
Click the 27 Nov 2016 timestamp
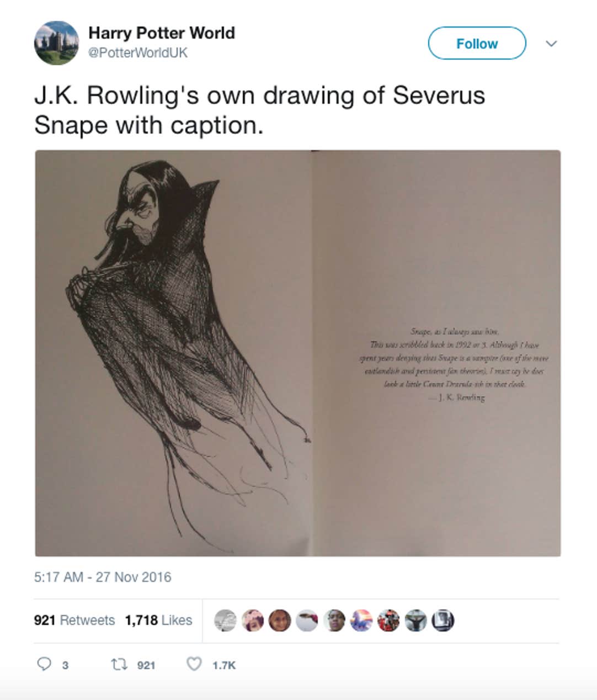pyautogui.click(x=103, y=577)
